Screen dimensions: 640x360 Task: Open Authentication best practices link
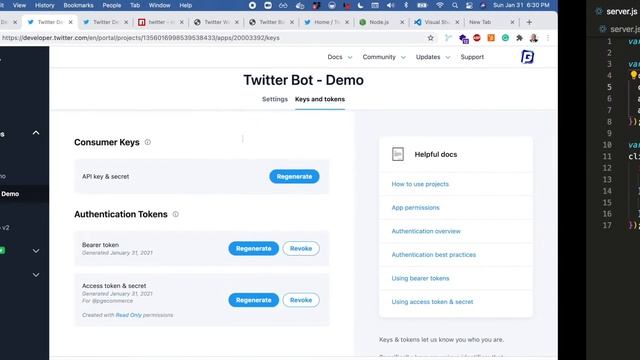(433, 255)
